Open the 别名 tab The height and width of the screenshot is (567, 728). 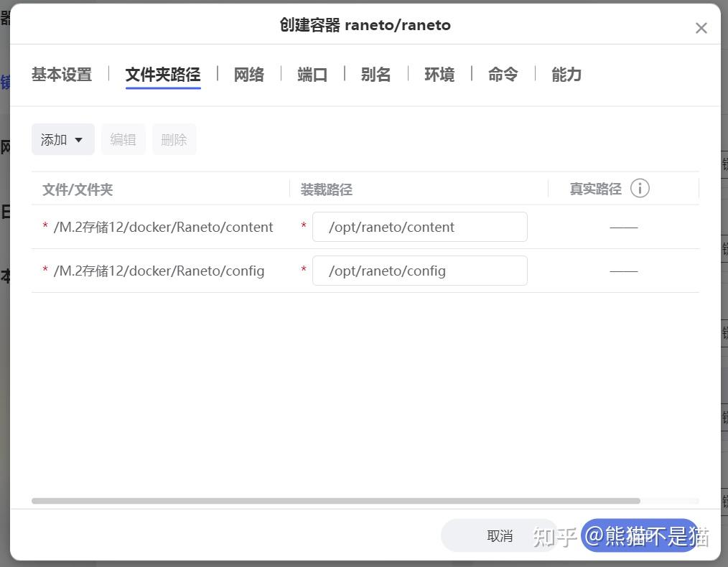[375, 74]
